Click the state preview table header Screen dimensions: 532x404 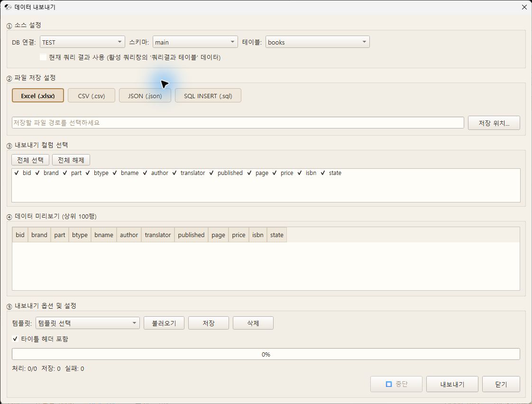277,235
